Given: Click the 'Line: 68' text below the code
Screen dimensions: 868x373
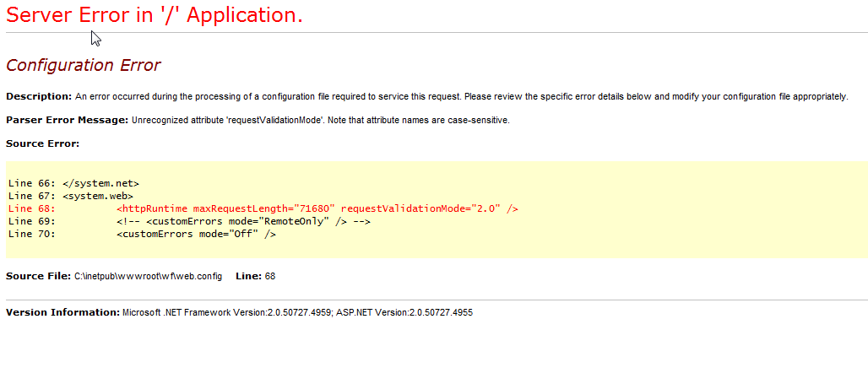Looking at the screenshot, I should coord(255,276).
